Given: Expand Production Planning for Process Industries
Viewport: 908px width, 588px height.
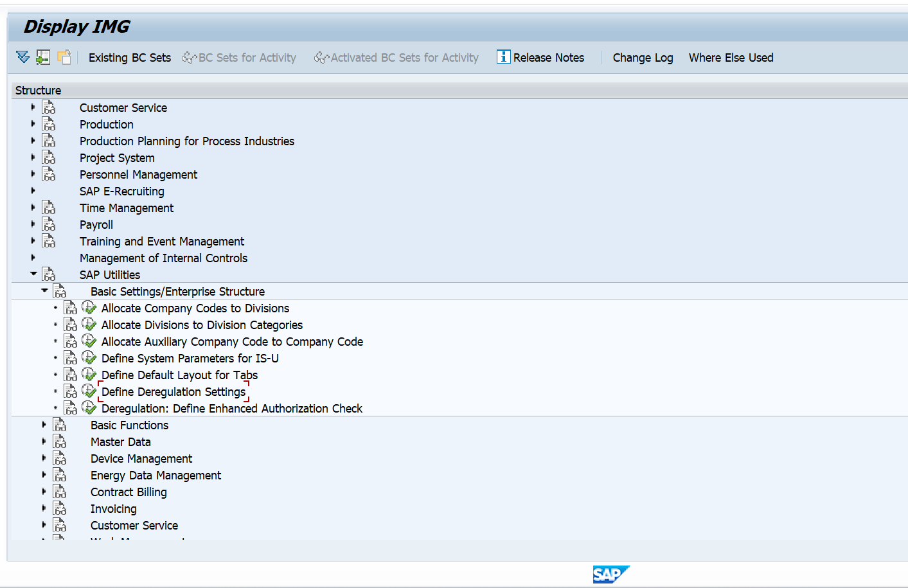Looking at the screenshot, I should coord(33,141).
